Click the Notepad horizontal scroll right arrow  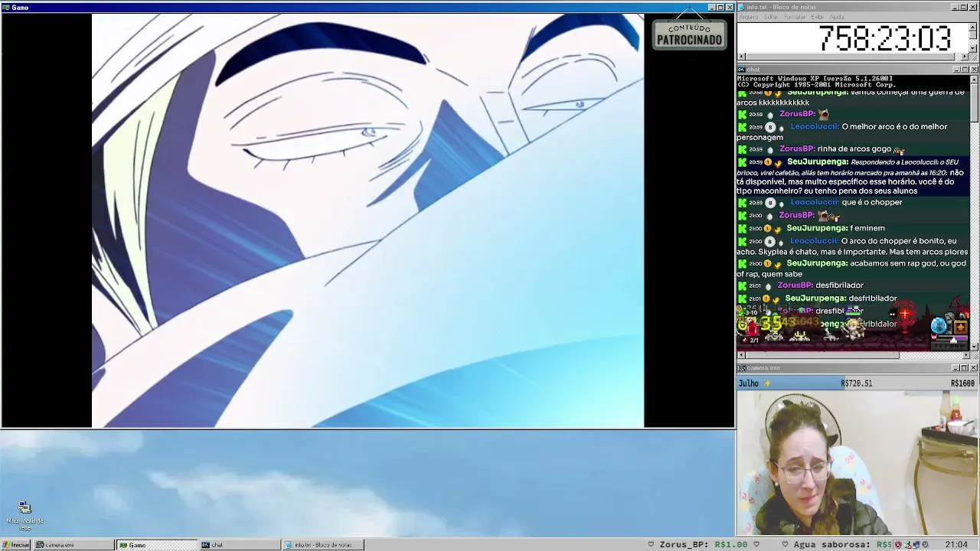[965, 57]
